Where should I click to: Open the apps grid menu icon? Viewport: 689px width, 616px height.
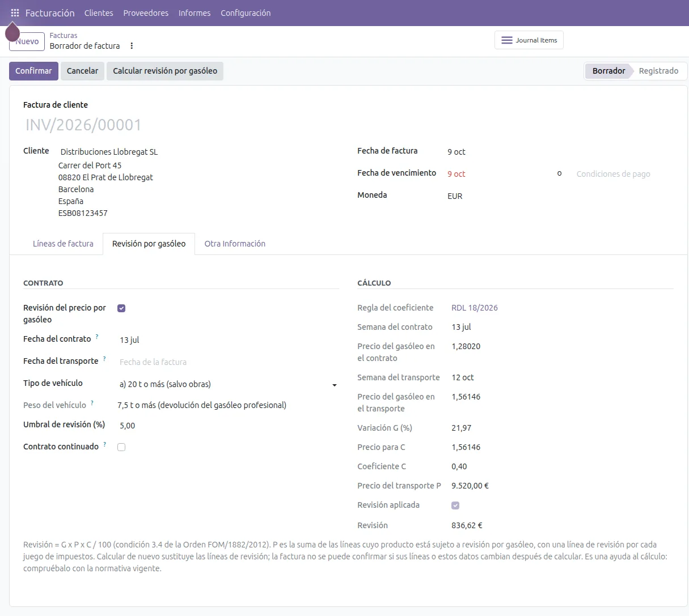[15, 12]
